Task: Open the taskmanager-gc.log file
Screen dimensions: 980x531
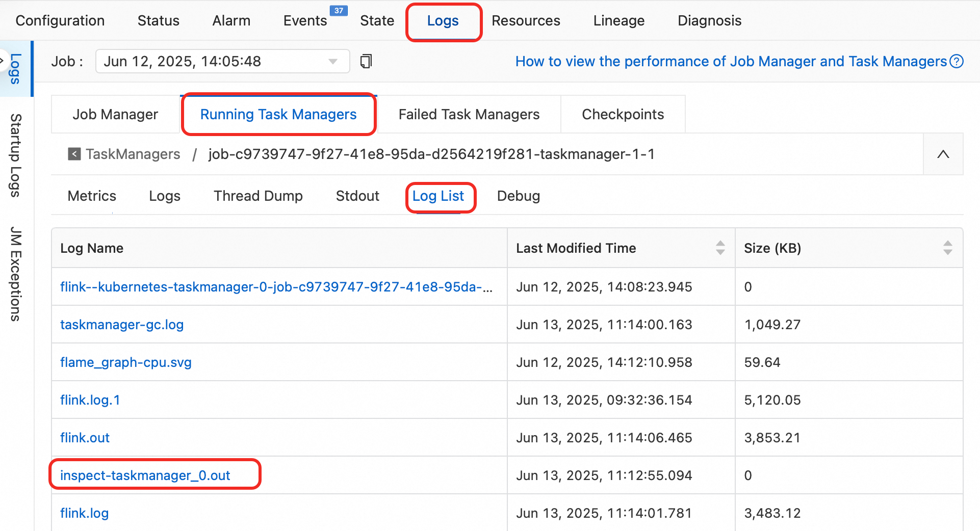Action: pyautogui.click(x=122, y=325)
